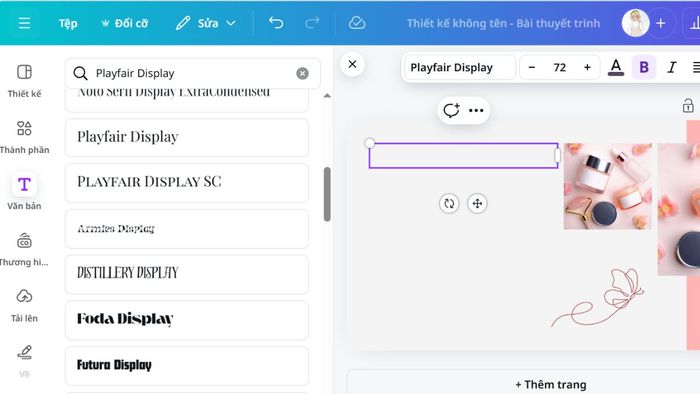Add collaborator with the plus button

tap(661, 23)
